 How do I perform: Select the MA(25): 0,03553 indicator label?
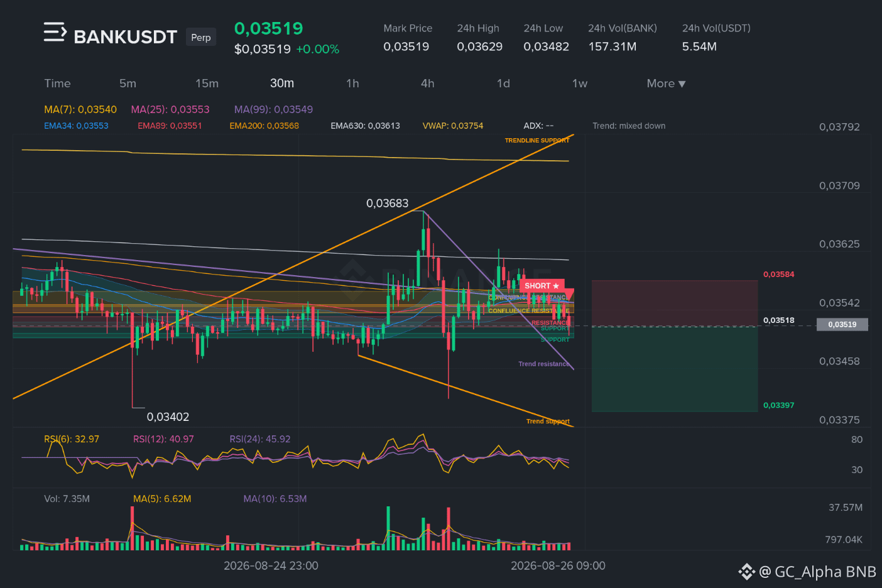point(170,109)
